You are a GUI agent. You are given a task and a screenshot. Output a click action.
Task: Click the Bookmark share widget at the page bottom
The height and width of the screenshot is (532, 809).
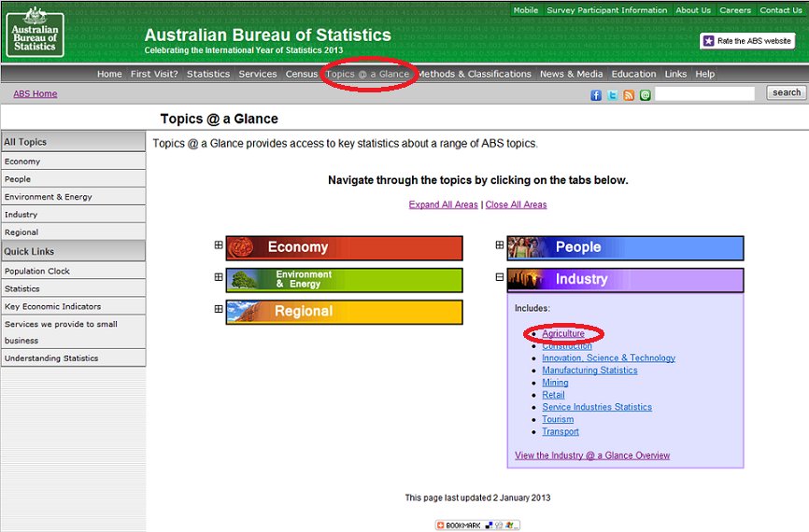[x=477, y=525]
